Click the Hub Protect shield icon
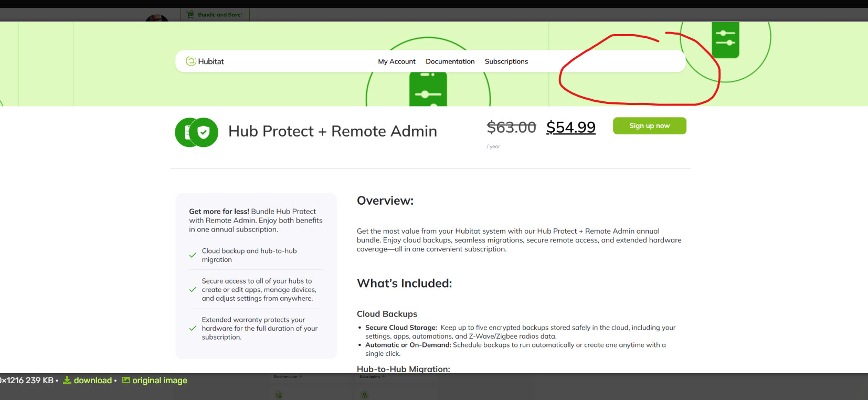 [x=204, y=132]
